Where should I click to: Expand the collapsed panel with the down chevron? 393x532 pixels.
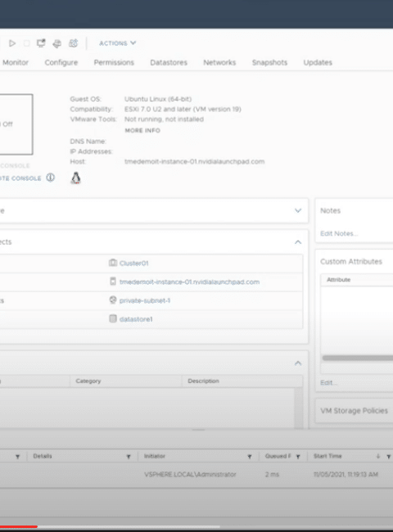click(298, 210)
